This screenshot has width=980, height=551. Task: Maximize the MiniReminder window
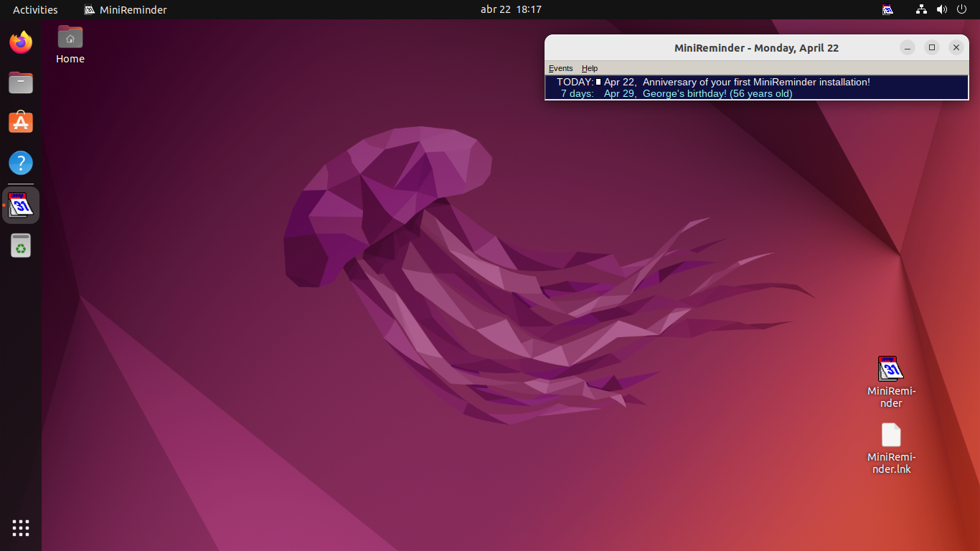(x=932, y=47)
